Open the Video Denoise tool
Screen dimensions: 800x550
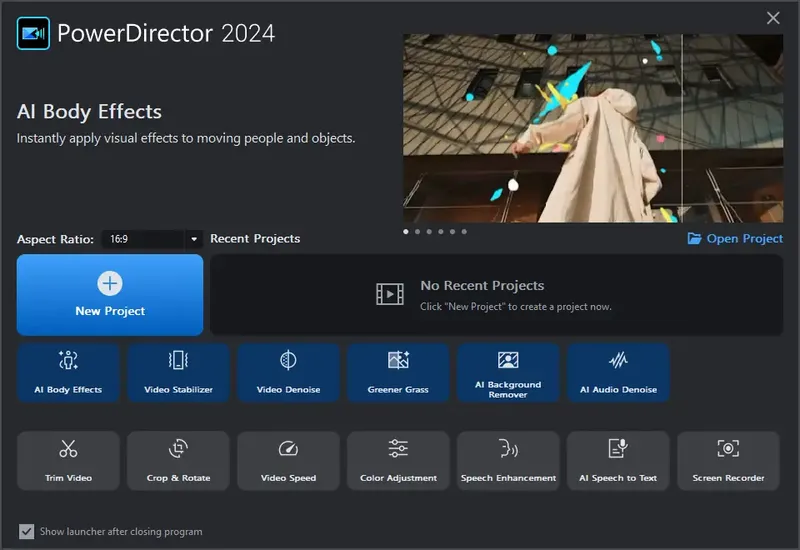click(x=288, y=373)
